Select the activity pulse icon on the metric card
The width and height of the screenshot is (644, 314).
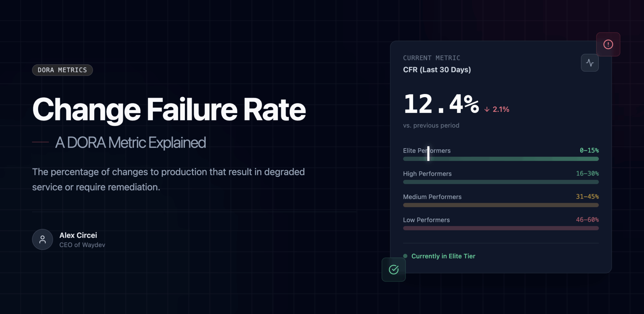(x=590, y=63)
